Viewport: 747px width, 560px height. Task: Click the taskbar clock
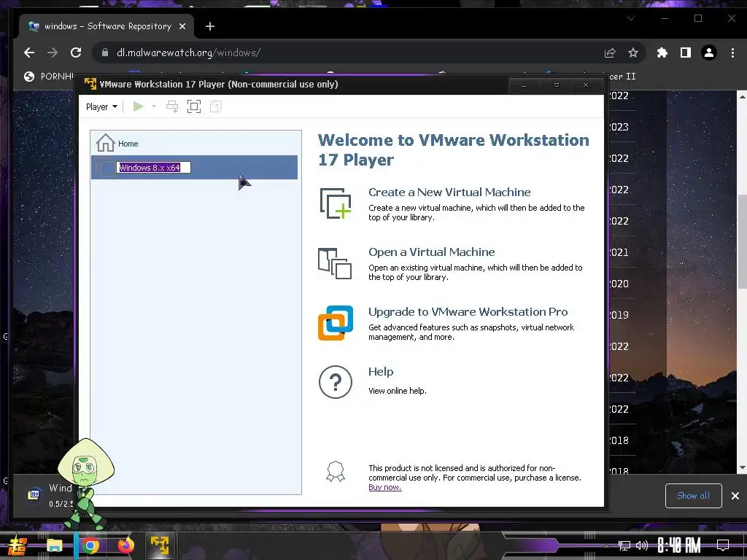click(679, 545)
